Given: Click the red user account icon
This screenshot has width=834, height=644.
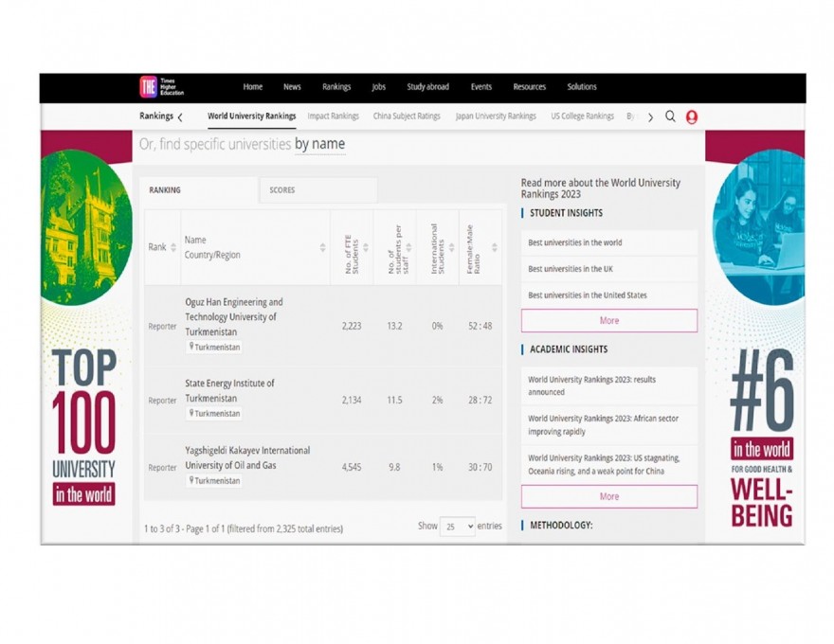Looking at the screenshot, I should pyautogui.click(x=692, y=117).
